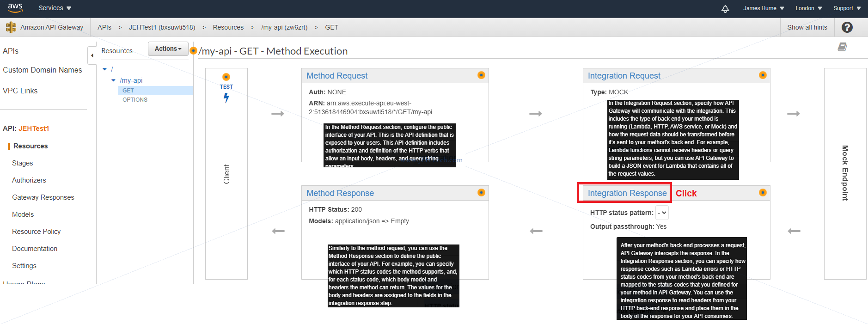
Task: Open Settings in the sidebar
Action: [x=24, y=266]
